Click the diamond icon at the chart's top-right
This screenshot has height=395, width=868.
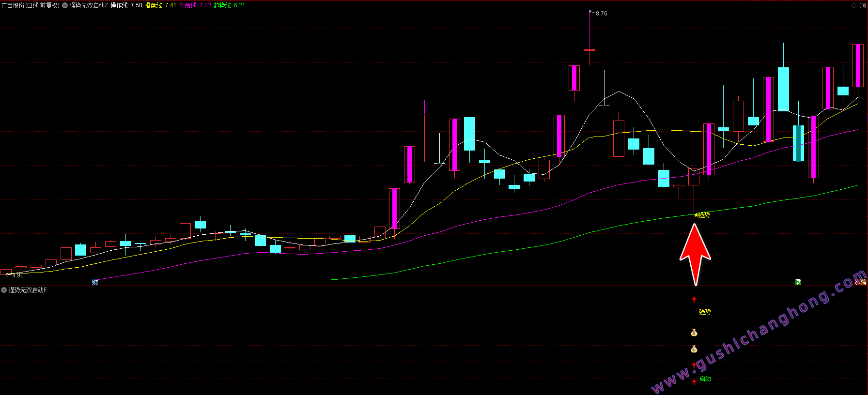pos(853,6)
